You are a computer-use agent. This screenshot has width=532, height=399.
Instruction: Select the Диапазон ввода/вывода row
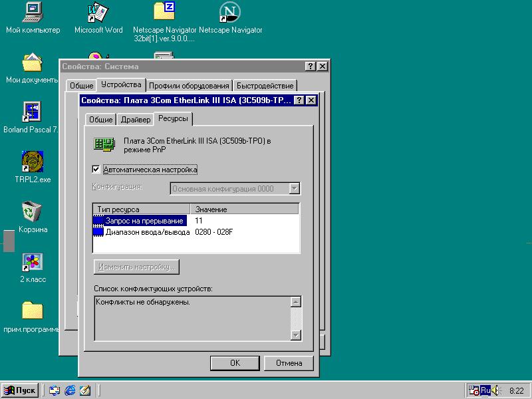point(196,232)
